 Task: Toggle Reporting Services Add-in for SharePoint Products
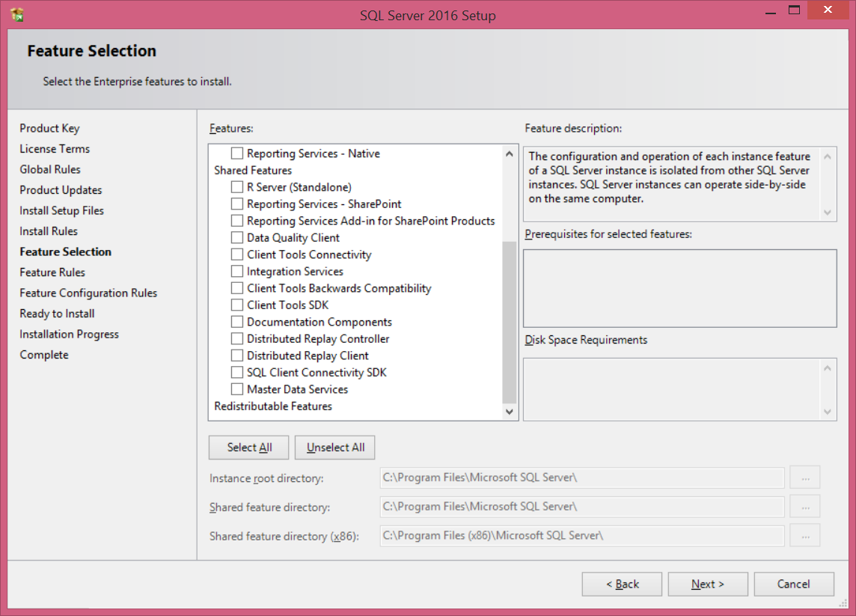237,221
